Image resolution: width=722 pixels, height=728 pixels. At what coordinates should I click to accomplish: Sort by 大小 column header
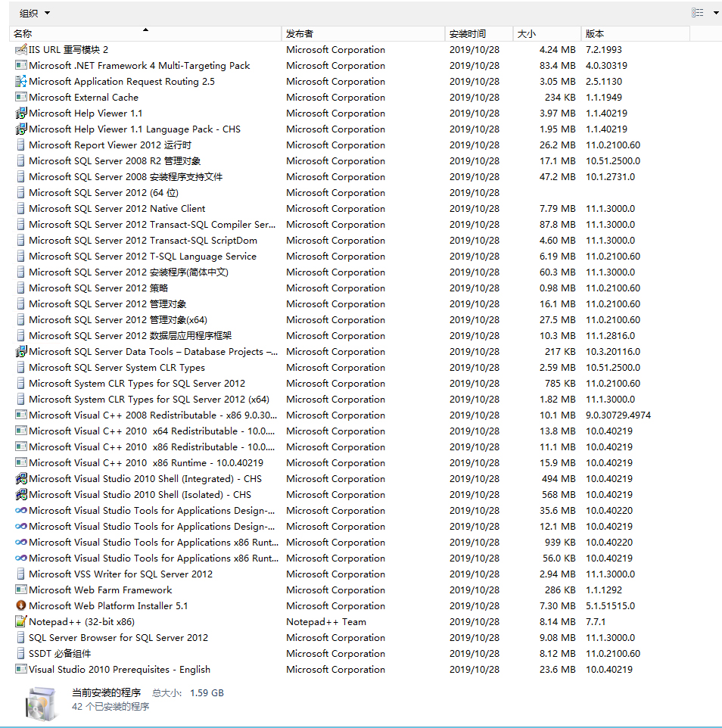pos(546,33)
